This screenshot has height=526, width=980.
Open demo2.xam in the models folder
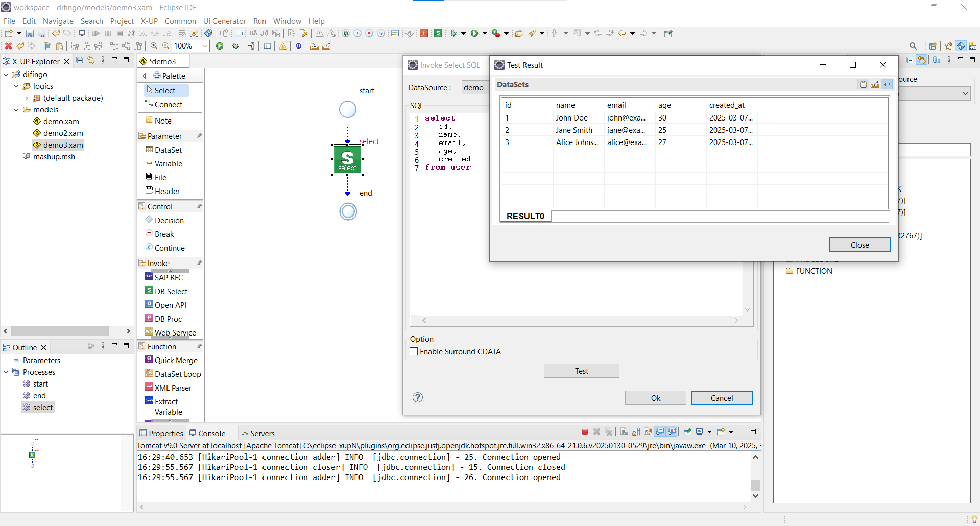[62, 133]
